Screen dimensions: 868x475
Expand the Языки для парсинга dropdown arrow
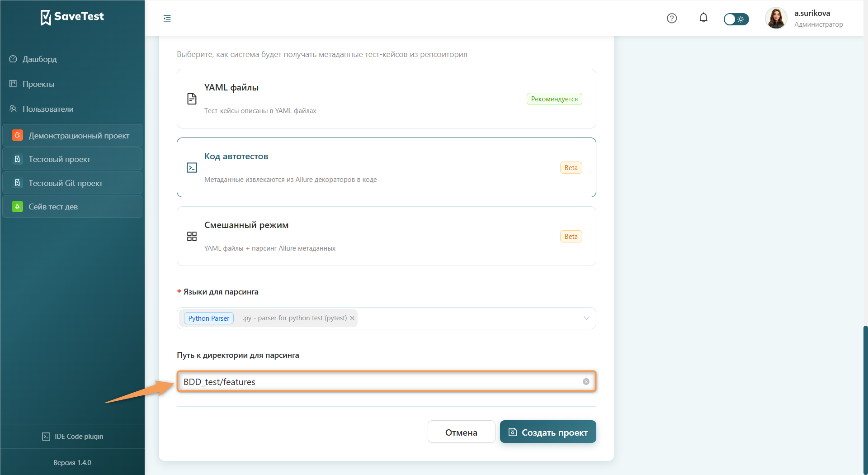pos(586,318)
